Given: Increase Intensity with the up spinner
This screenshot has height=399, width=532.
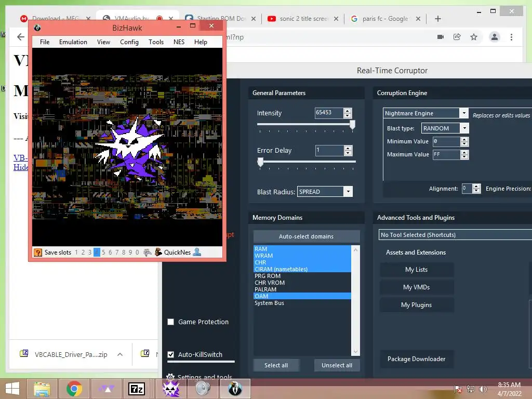Looking at the screenshot, I should coord(348,111).
